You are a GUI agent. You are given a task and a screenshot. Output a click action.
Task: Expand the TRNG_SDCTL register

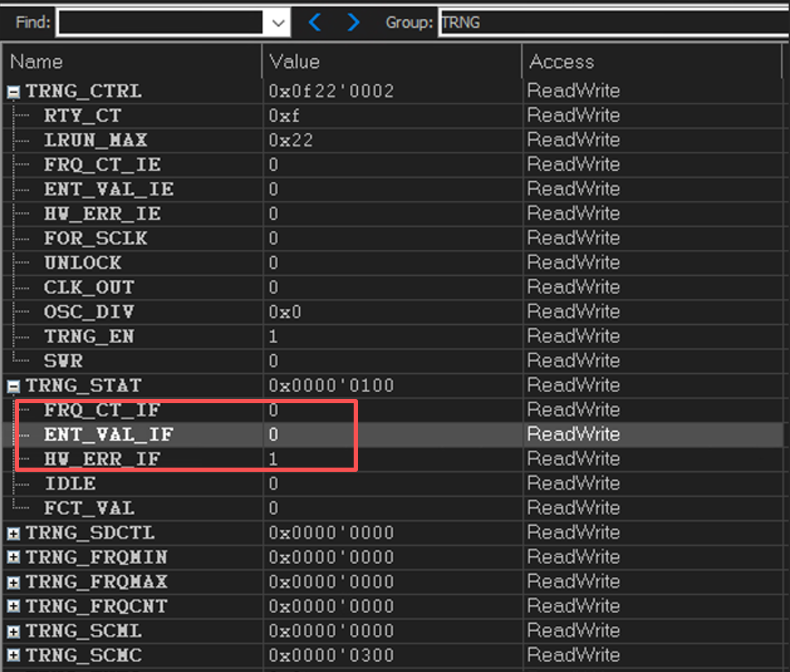click(13, 533)
